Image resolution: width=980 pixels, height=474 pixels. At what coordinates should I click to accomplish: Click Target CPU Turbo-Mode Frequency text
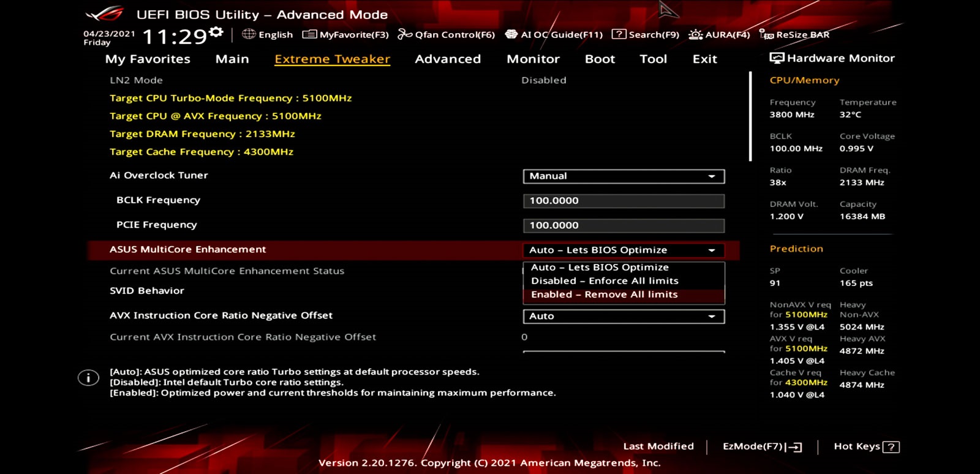[230, 98]
